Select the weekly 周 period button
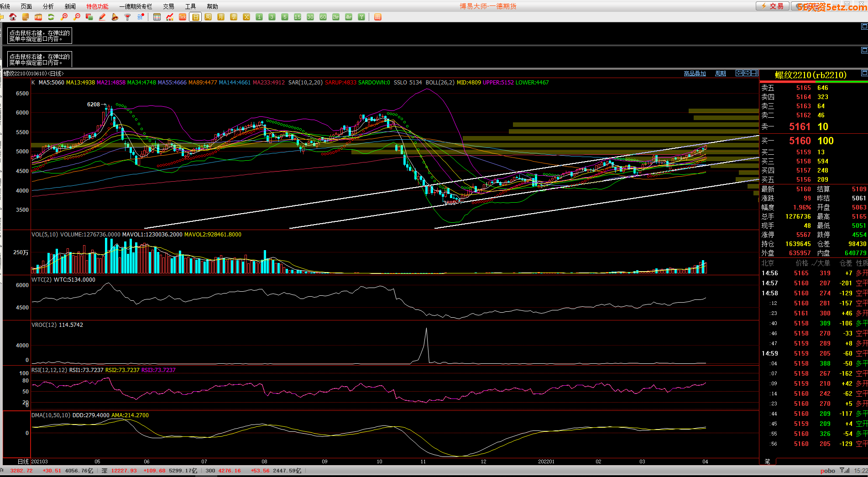 pos(208,17)
